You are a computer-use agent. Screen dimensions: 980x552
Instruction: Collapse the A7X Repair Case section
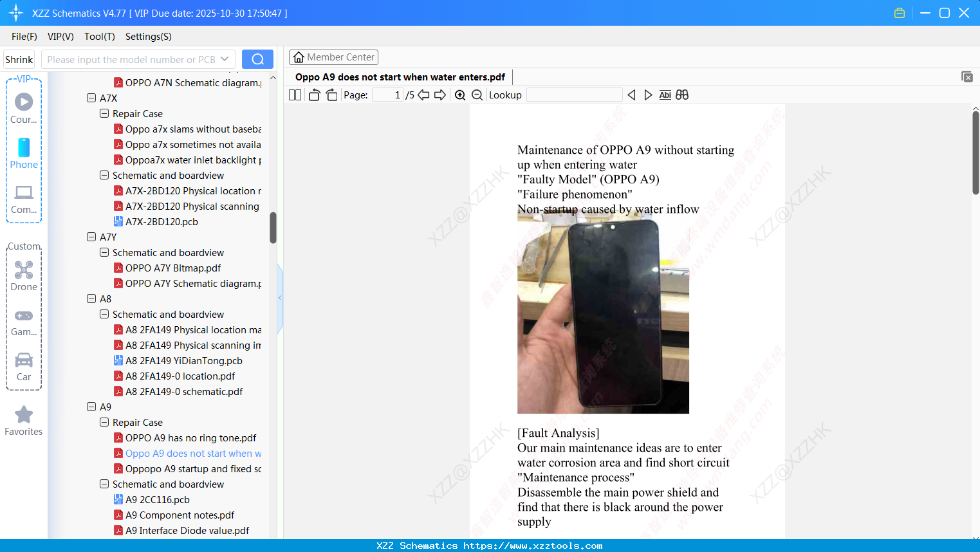[x=104, y=113]
